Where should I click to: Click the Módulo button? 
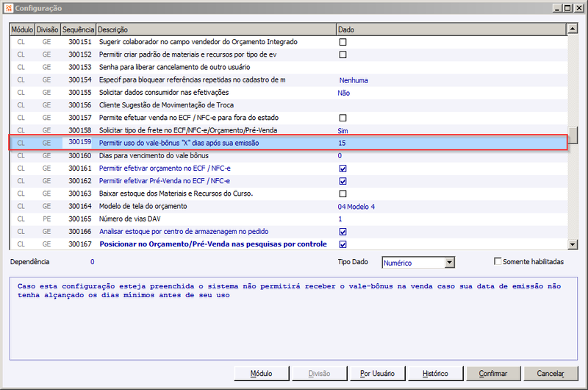tap(262, 374)
